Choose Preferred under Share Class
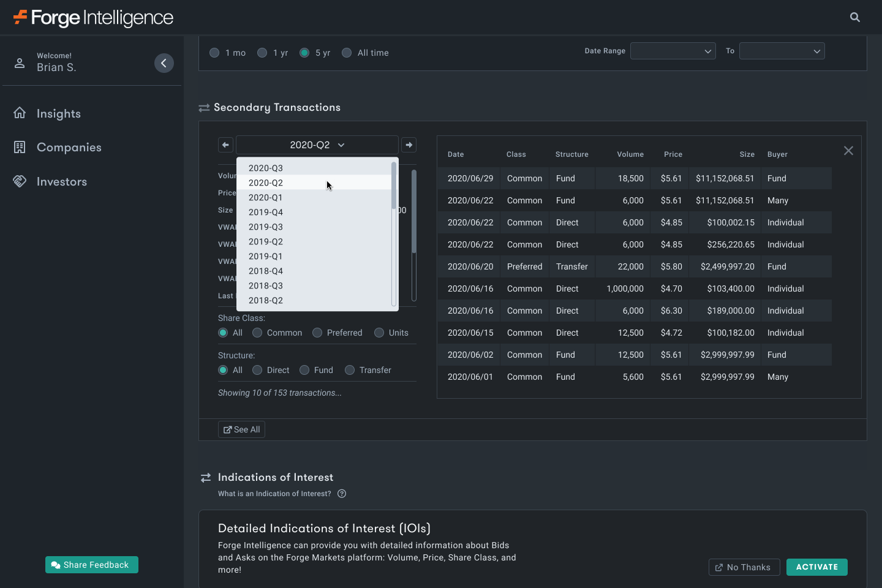The width and height of the screenshot is (882, 588). (317, 333)
